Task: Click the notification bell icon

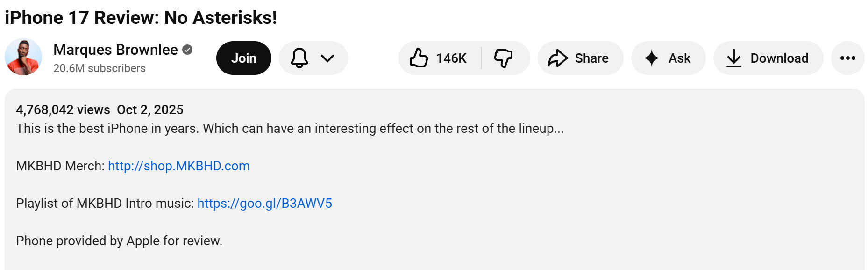Action: (300, 58)
